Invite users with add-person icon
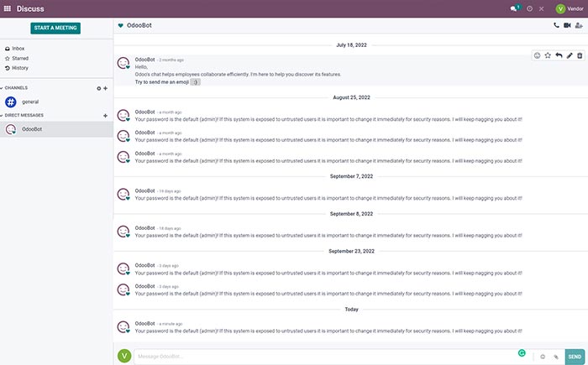The height and width of the screenshot is (365, 588). tap(579, 25)
